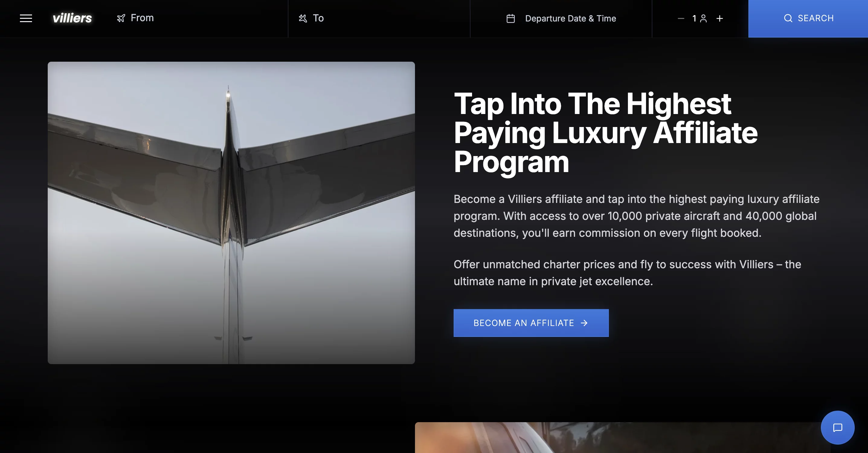This screenshot has width=868, height=453.
Task: Click the aircraft tail photo
Action: click(231, 213)
